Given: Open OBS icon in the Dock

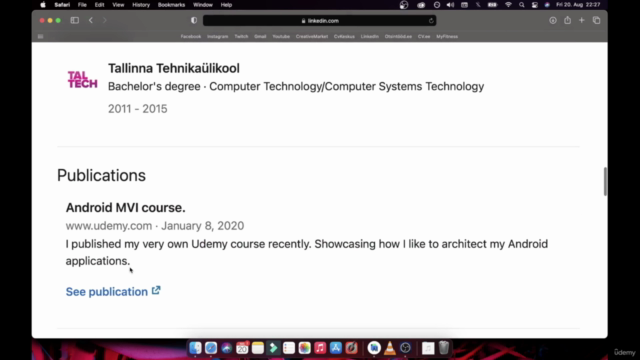Looking at the screenshot, I should [405, 348].
